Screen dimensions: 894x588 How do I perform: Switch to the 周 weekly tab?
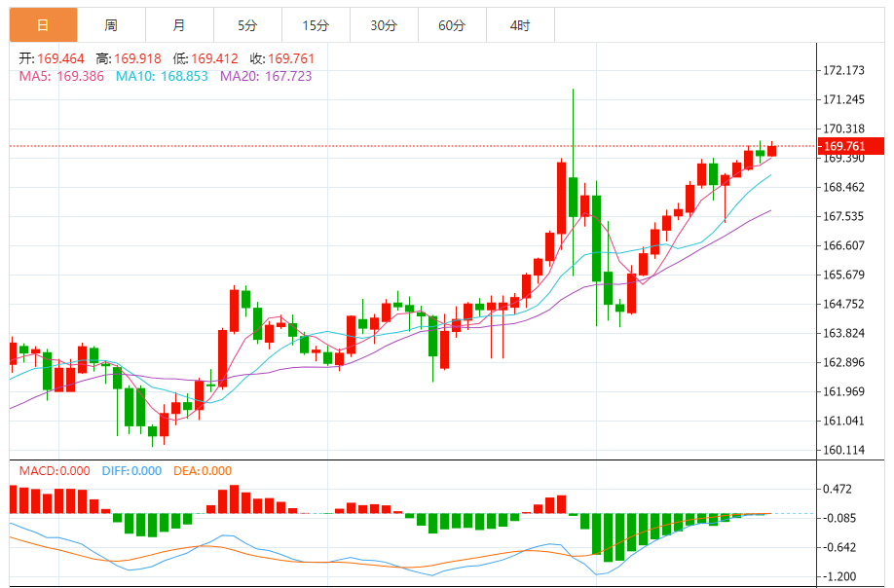pos(111,25)
